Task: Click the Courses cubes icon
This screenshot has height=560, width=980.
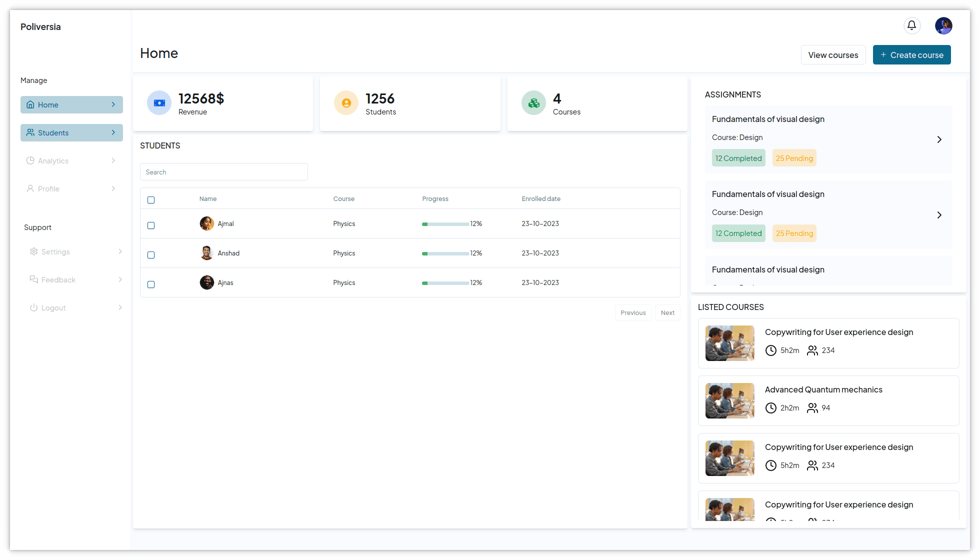Action: 533,103
